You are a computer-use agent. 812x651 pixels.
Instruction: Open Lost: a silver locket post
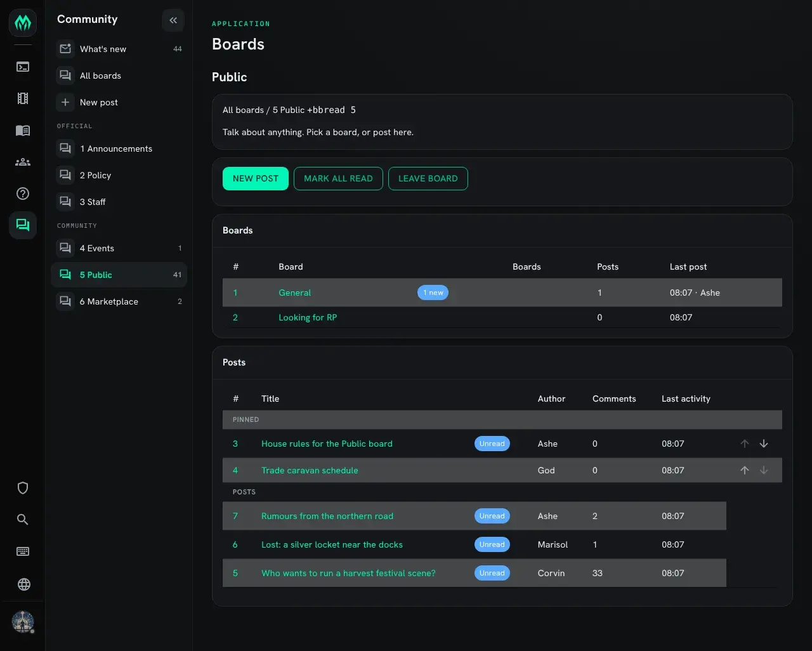pos(332,544)
